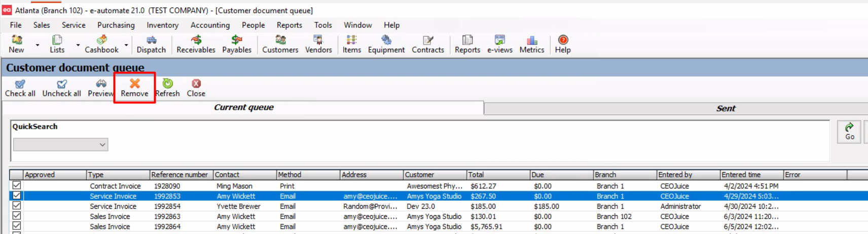Click the Dev 23.0 customer cell
The image size is (868, 234).
pyautogui.click(x=435, y=206)
